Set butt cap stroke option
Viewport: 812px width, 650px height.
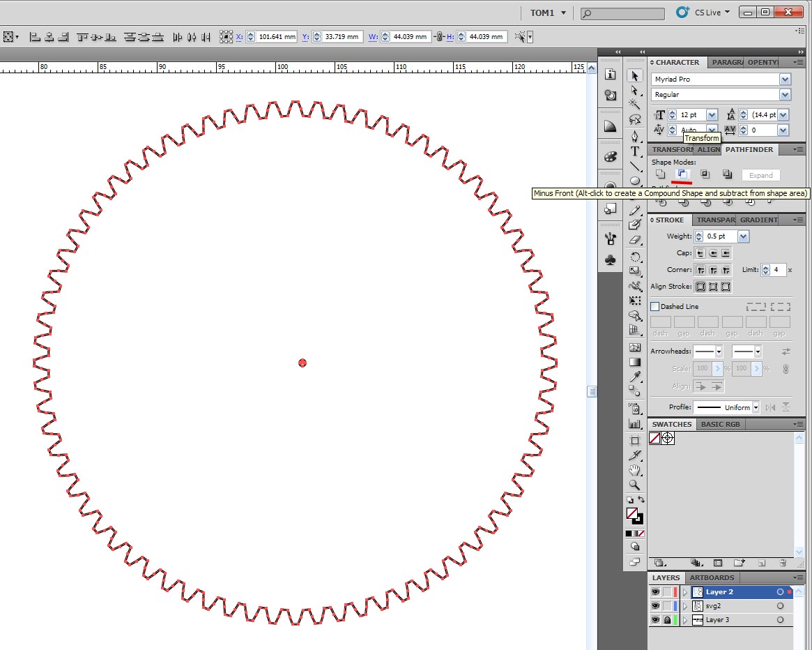pyautogui.click(x=700, y=253)
